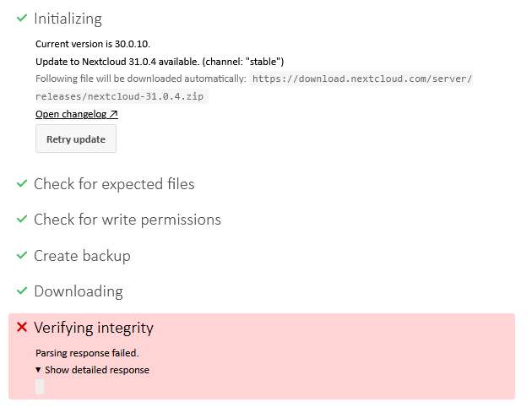Image resolution: width=532 pixels, height=413 pixels.
Task: Click the nextcloud-31.0.4.zip download URL text
Action: pyautogui.click(x=363, y=79)
